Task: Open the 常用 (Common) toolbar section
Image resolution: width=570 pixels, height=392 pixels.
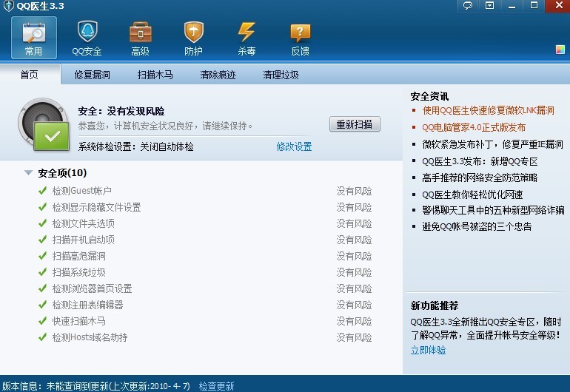Action: pyautogui.click(x=33, y=38)
